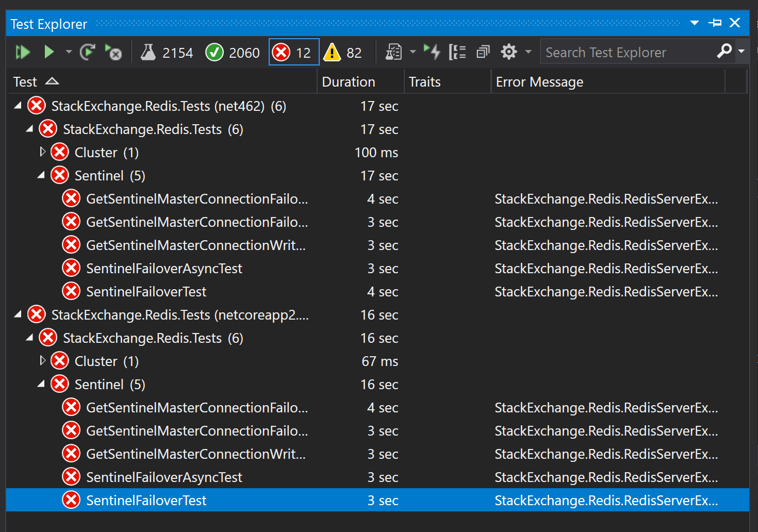Viewport: 758px width, 532px height.
Task: Toggle auto-hide pin for Test Explorer
Action: [715, 23]
